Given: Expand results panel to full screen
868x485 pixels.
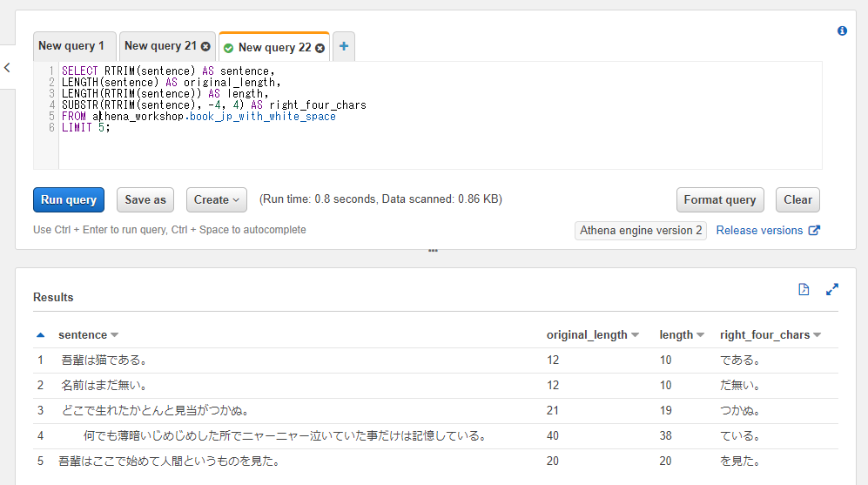Looking at the screenshot, I should (832, 289).
